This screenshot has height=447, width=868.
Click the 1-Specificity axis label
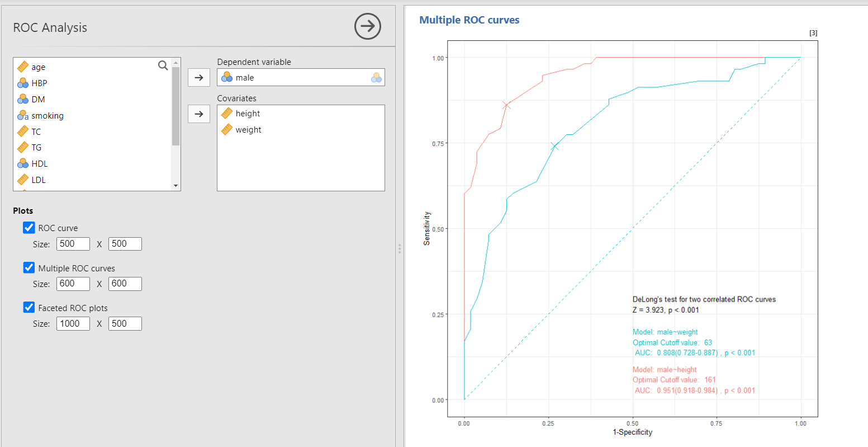tap(632, 432)
